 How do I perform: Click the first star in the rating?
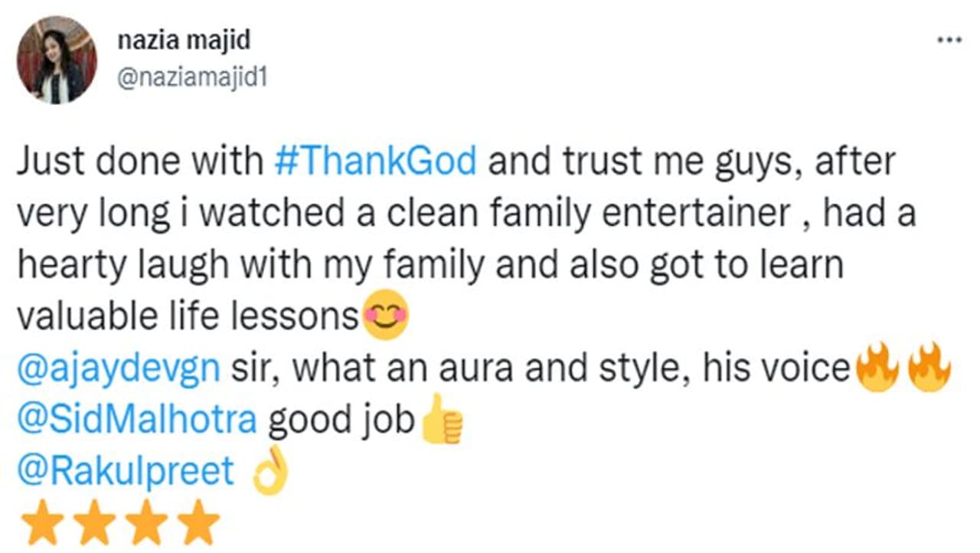(x=42, y=522)
